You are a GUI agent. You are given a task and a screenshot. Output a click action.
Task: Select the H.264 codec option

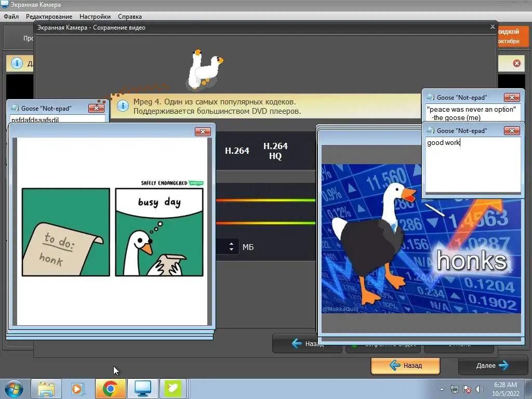tap(237, 151)
